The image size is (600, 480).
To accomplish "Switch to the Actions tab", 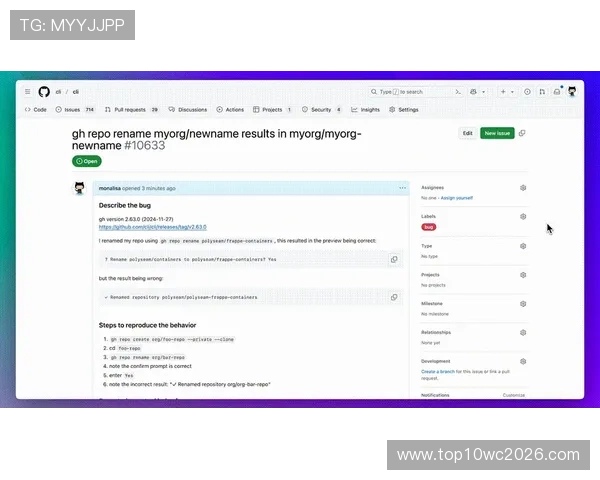I will pyautogui.click(x=230, y=110).
